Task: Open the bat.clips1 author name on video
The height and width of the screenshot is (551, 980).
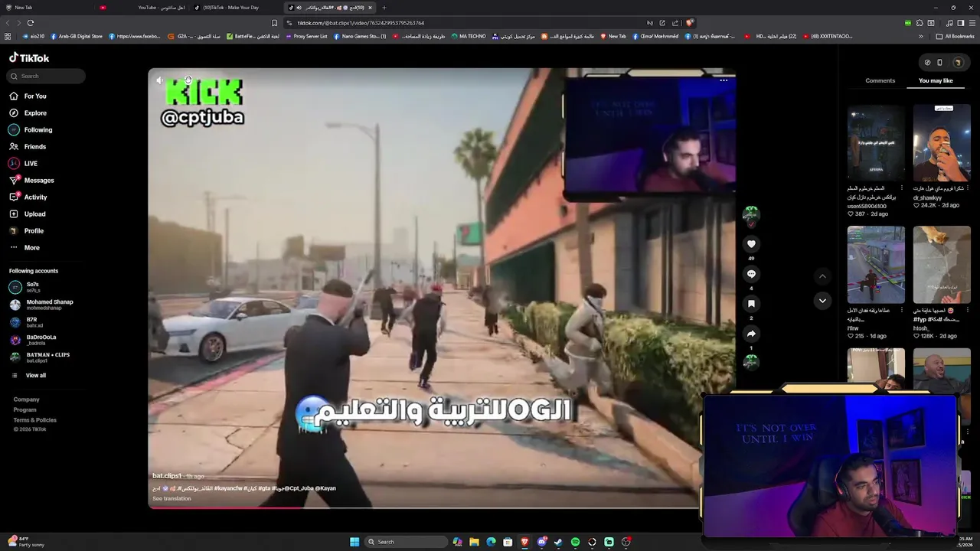Action: (167, 476)
